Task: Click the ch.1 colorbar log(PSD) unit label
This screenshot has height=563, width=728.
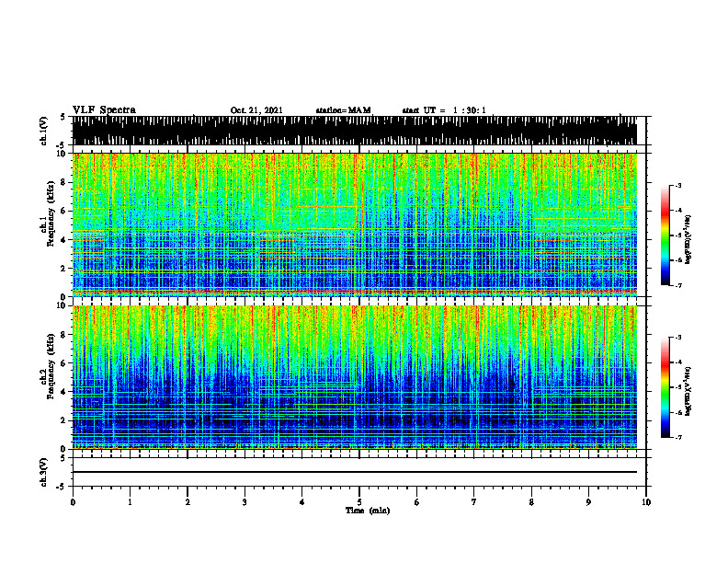Action: point(688,240)
